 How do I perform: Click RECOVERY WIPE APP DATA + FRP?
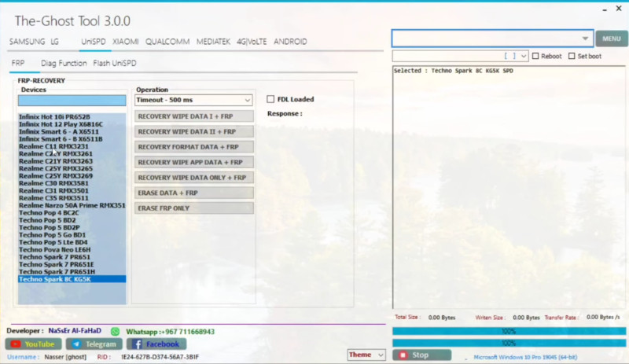194,162
